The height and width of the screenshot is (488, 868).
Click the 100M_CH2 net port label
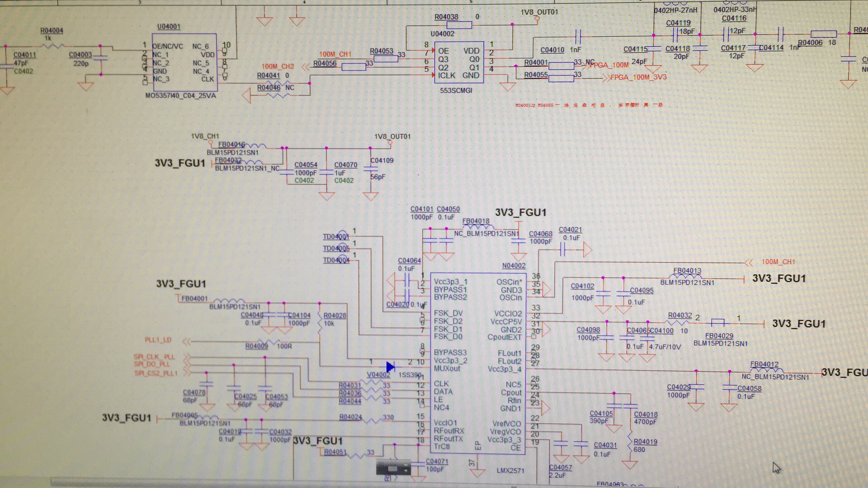(x=278, y=66)
